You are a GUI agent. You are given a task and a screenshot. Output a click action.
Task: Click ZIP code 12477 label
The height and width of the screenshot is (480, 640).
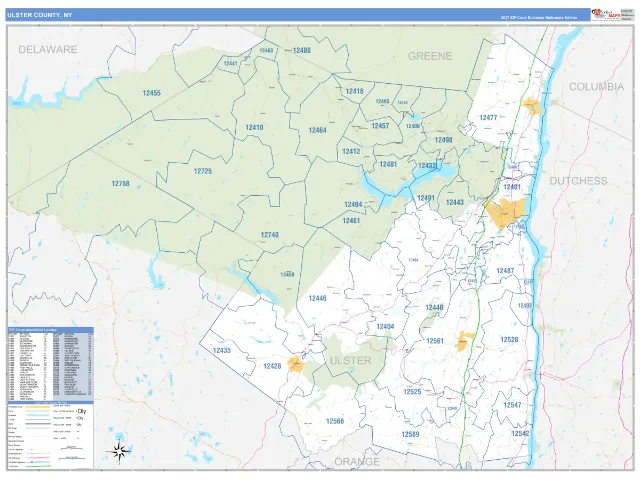click(x=488, y=118)
